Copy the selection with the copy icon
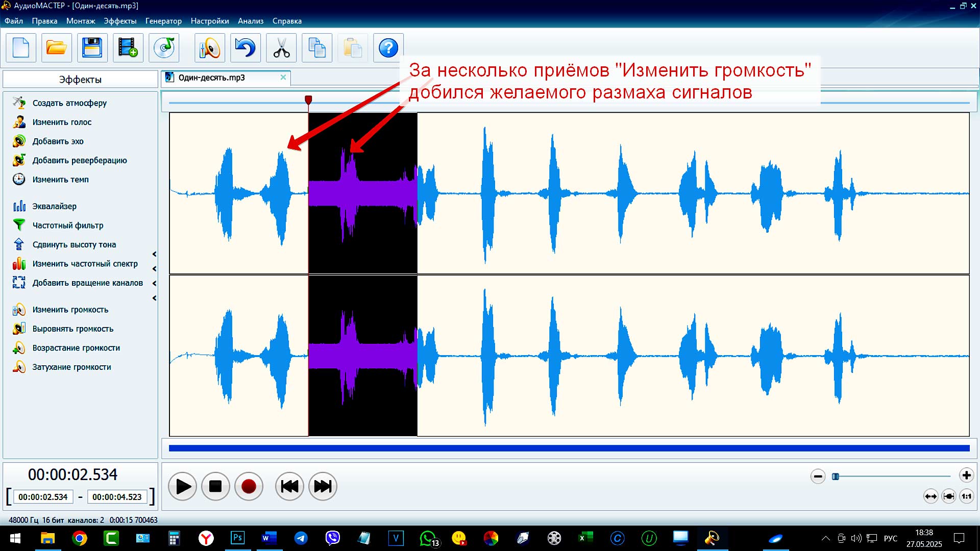This screenshot has height=551, width=980. click(317, 48)
